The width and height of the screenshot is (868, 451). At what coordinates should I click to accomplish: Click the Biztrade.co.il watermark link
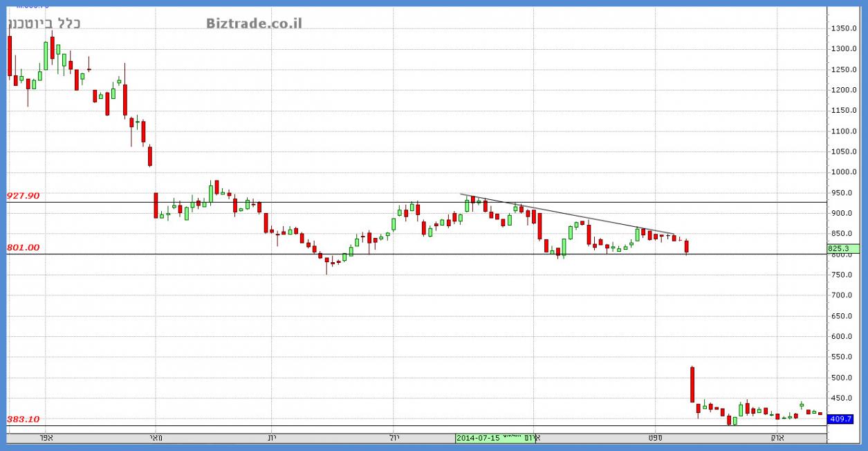254,24
